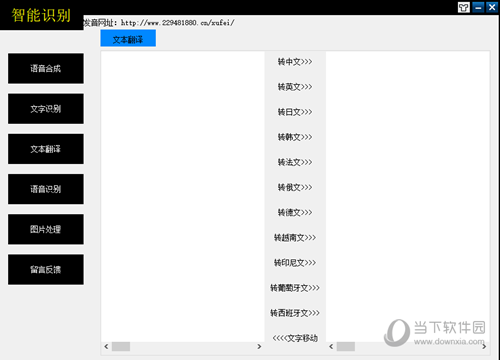Open the 文字识别 text recognition module
The height and width of the screenshot is (360, 500).
point(46,109)
